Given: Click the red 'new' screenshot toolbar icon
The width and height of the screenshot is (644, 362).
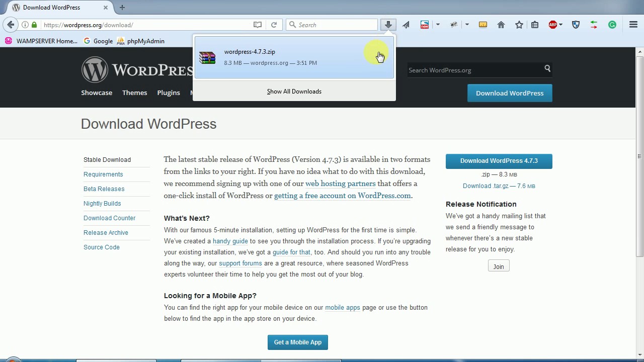Looking at the screenshot, I should (x=425, y=25).
